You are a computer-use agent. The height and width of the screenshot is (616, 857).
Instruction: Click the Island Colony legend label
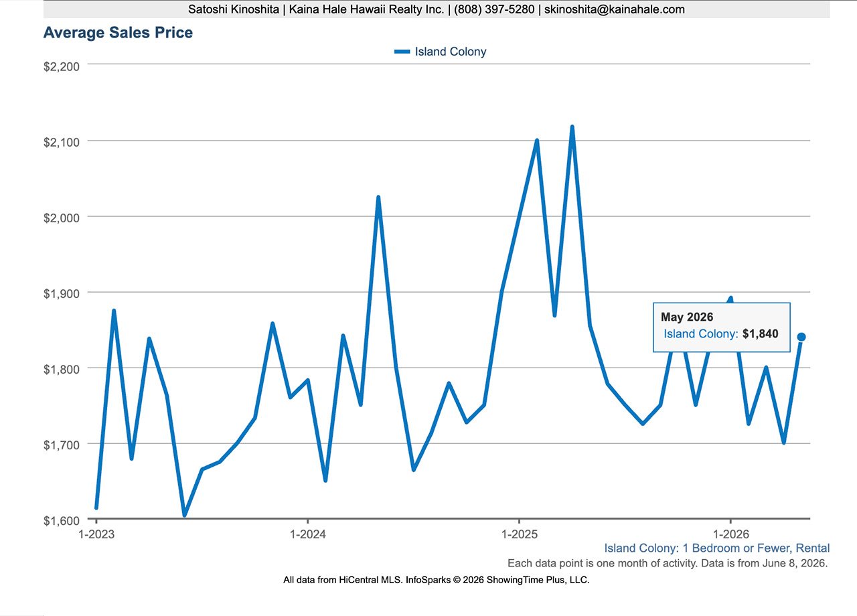[x=451, y=52]
